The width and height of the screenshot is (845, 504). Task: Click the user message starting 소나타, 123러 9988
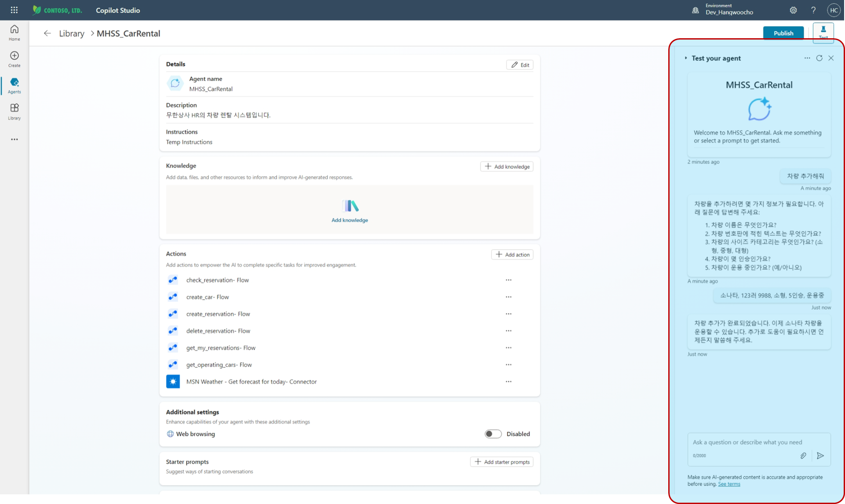772,295
